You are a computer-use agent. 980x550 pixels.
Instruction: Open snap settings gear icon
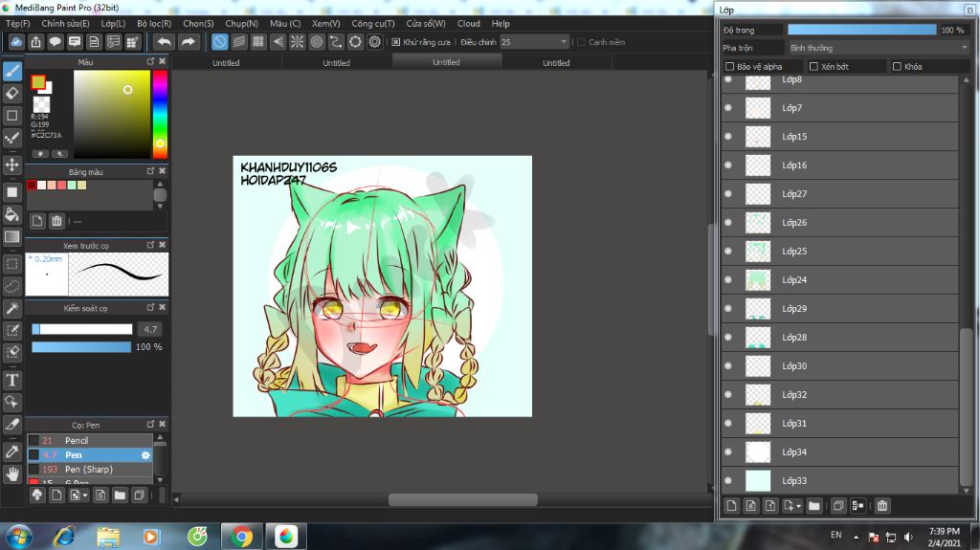(x=374, y=42)
